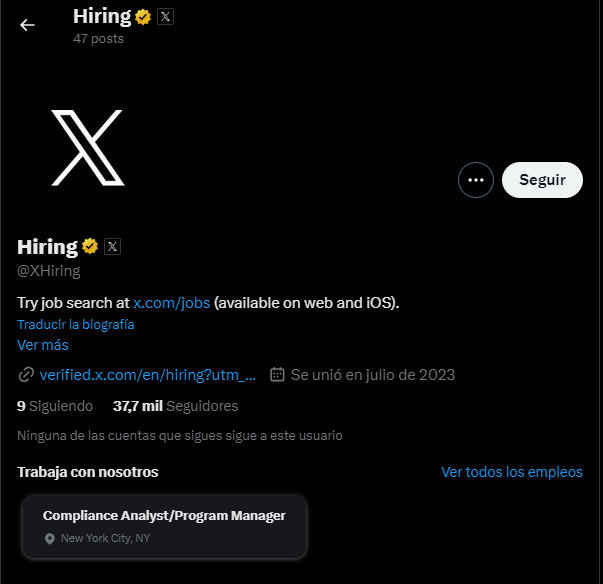The width and height of the screenshot is (603, 584).
Task: Click the gold verified badge in the header
Action: pos(143,17)
